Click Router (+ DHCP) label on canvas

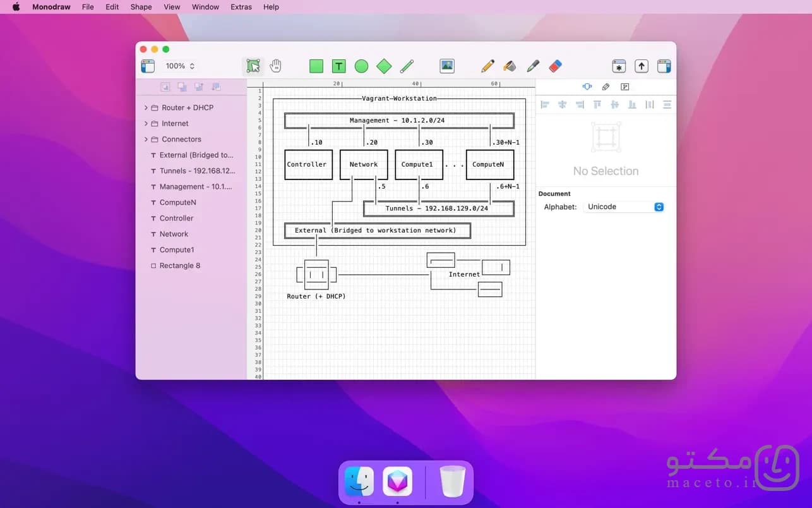tap(316, 296)
